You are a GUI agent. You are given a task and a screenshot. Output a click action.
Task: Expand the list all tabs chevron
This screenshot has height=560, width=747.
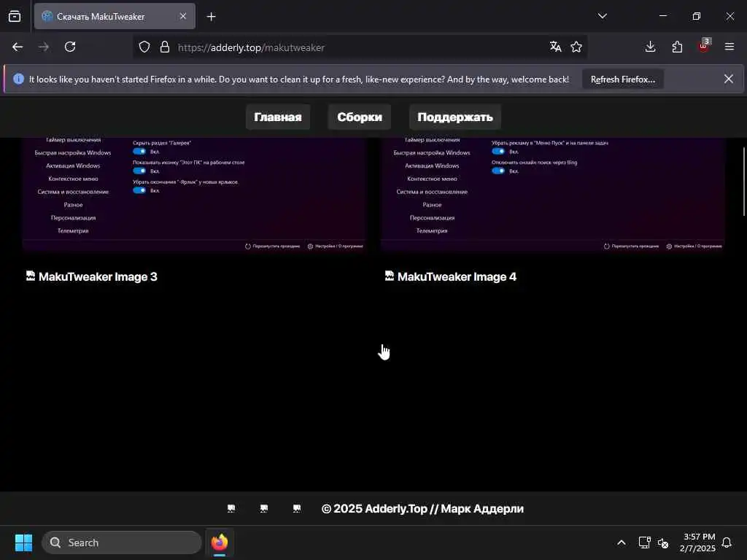click(x=602, y=16)
